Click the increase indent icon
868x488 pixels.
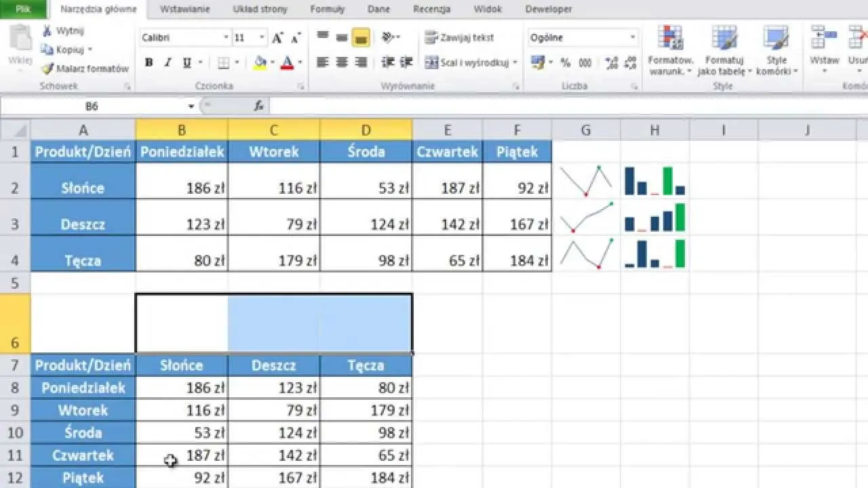click(408, 62)
